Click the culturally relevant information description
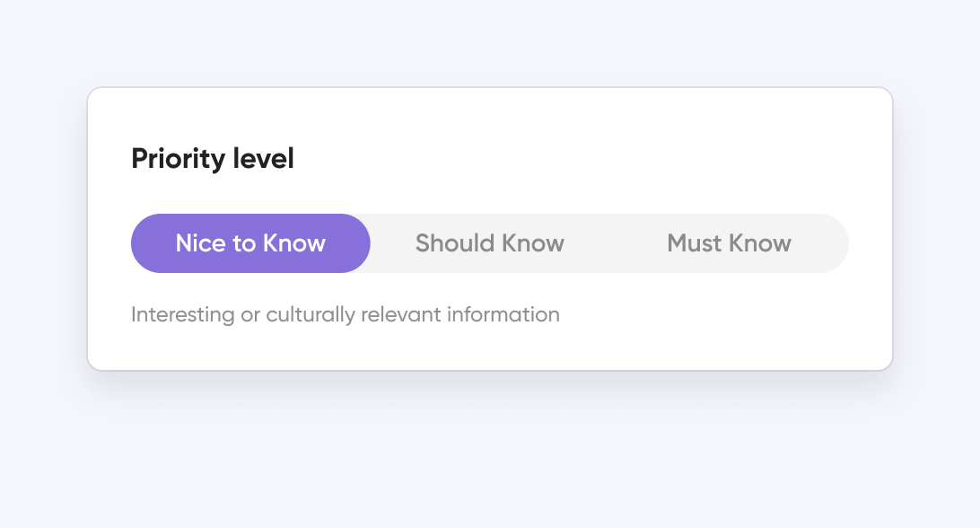The width and height of the screenshot is (980, 528). pos(345,314)
